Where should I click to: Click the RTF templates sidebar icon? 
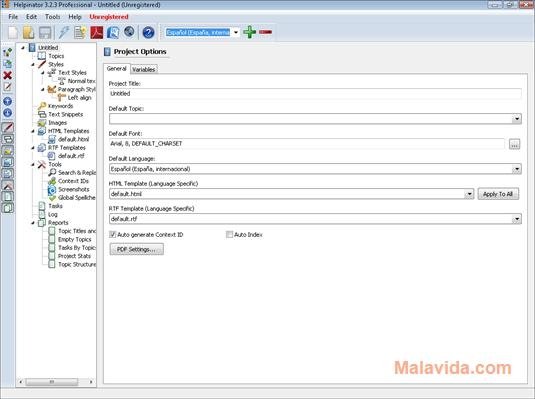pyautogui.click(x=8, y=174)
